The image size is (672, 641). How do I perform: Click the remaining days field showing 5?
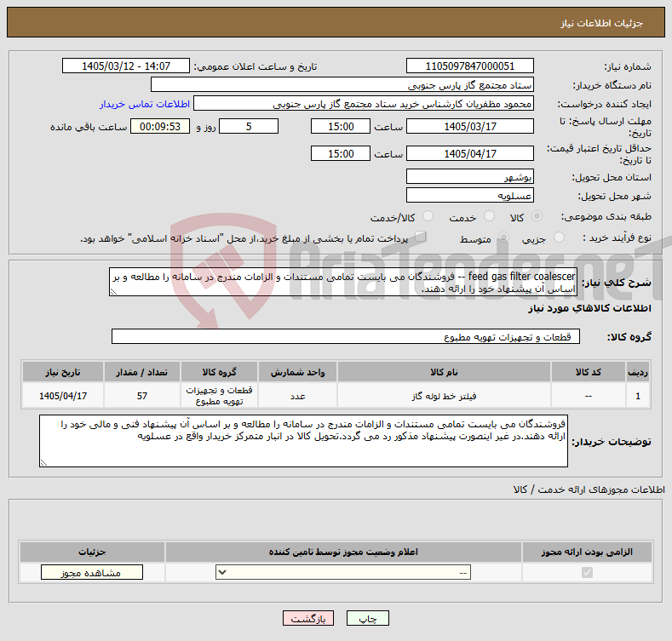[x=249, y=126]
